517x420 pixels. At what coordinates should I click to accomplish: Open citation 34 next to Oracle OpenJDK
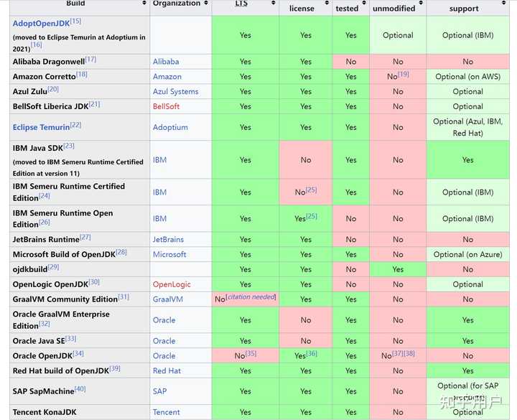coord(78,353)
